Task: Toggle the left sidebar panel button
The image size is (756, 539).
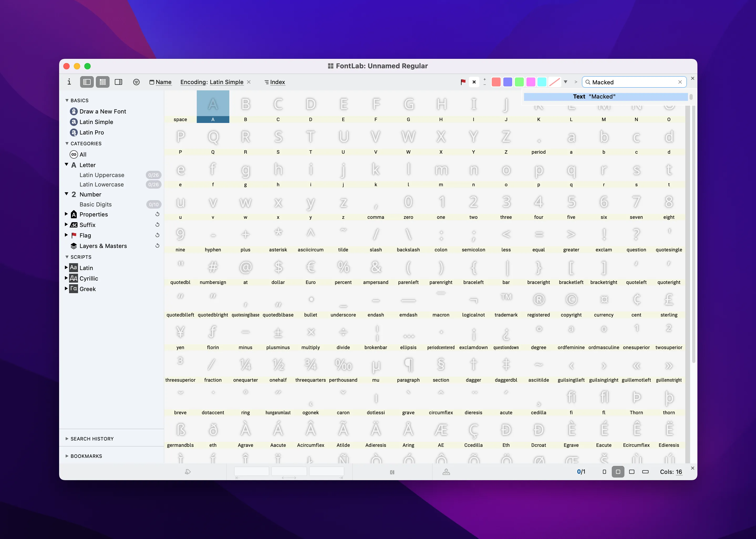Action: [x=87, y=82]
